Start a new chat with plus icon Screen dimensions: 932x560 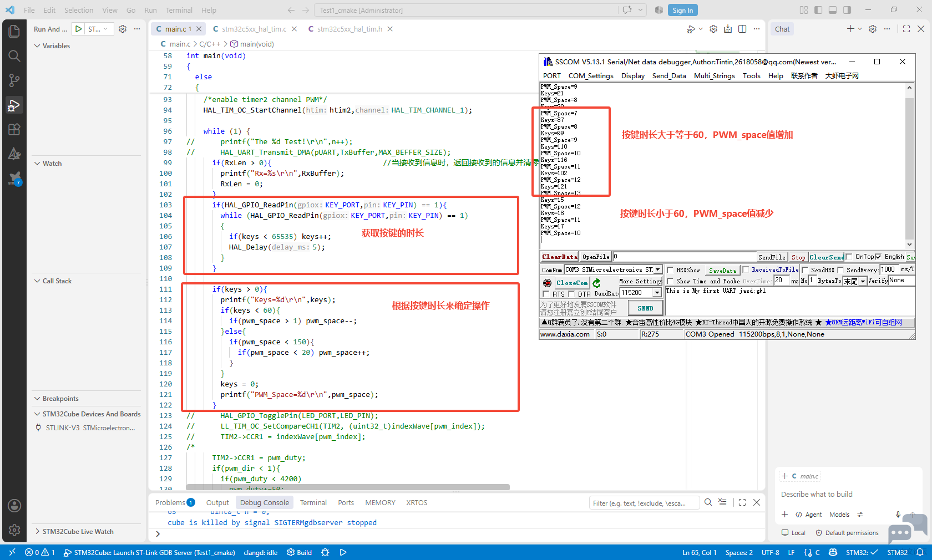coord(850,29)
